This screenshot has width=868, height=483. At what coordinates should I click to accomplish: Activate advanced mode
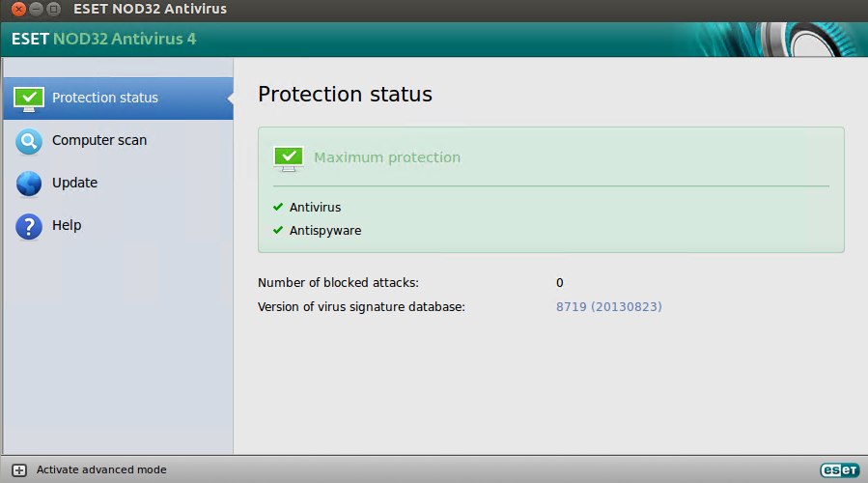click(101, 469)
